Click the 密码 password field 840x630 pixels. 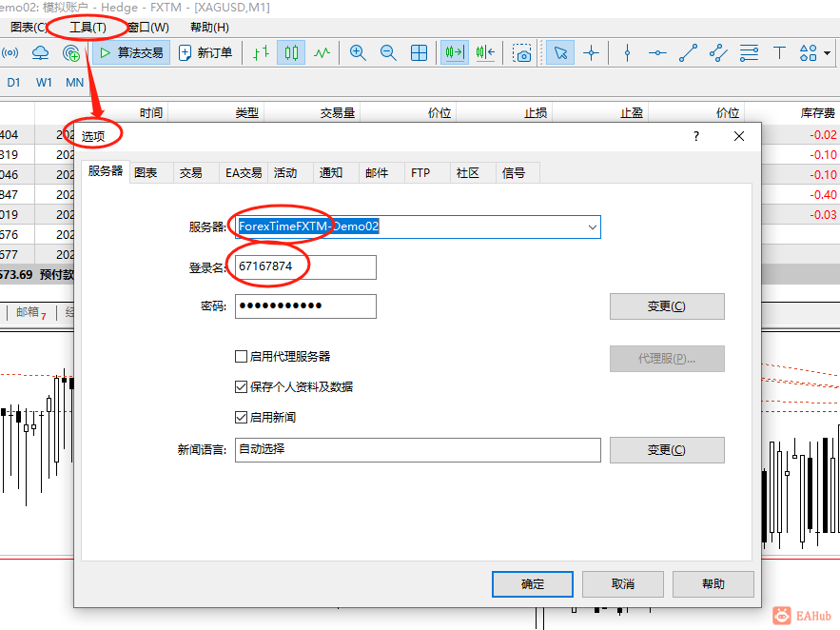[305, 305]
